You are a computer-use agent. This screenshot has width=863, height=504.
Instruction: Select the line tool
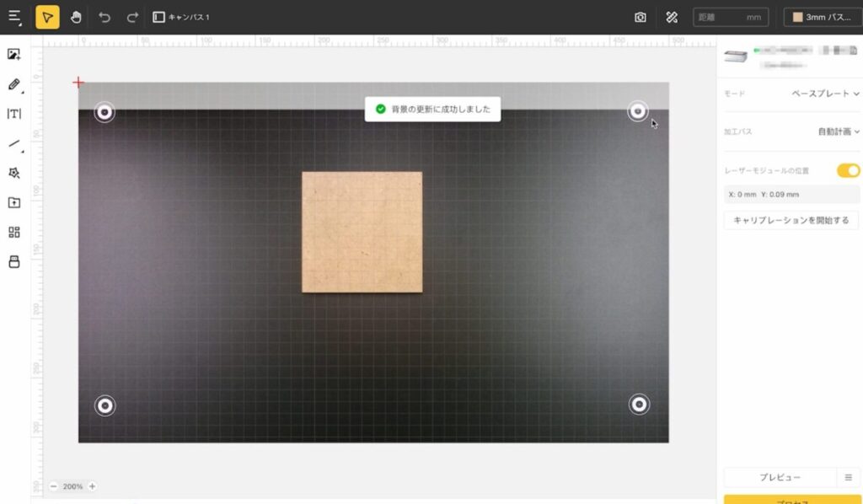[x=14, y=143]
